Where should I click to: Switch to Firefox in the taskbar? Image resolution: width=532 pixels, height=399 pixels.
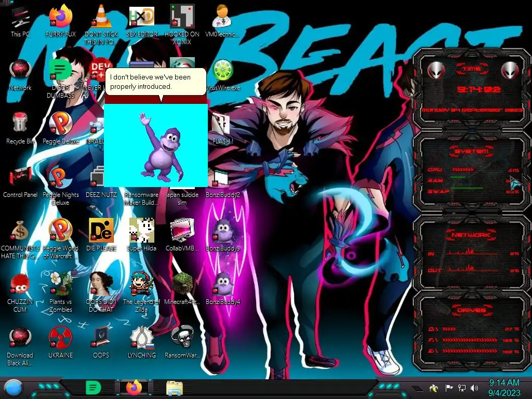[134, 388]
